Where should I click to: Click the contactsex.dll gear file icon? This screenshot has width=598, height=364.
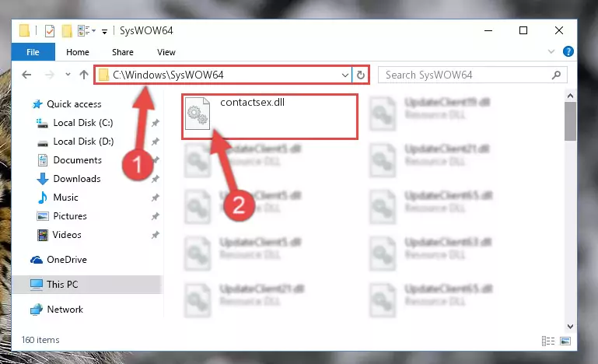click(198, 114)
